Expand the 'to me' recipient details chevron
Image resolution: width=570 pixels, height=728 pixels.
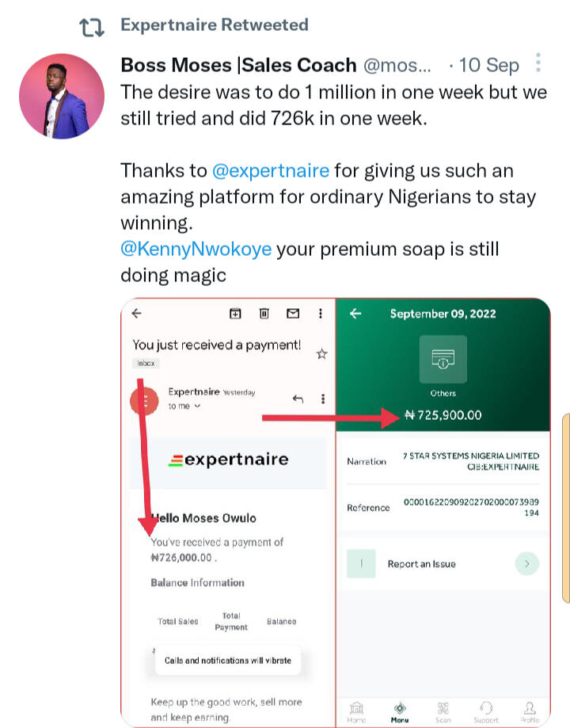pos(197,406)
